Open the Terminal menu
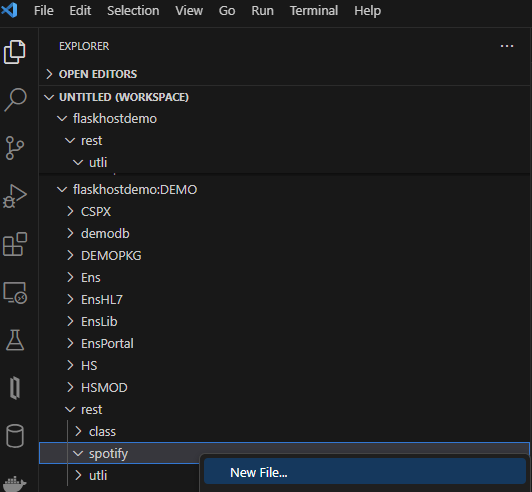The width and height of the screenshot is (532, 492). tap(314, 11)
